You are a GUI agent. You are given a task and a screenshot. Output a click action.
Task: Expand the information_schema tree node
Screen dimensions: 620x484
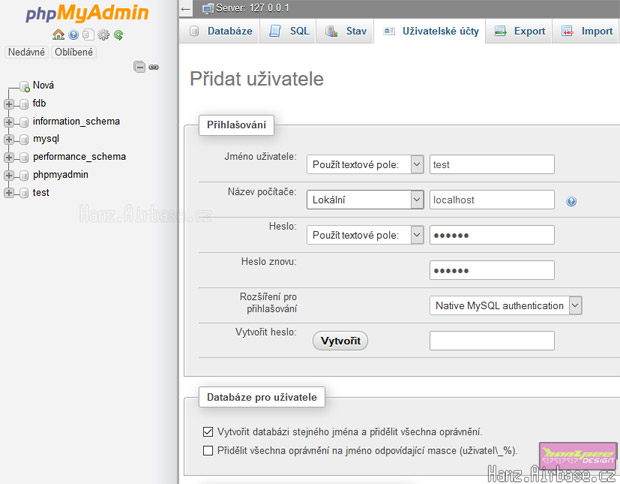pyautogui.click(x=9, y=122)
